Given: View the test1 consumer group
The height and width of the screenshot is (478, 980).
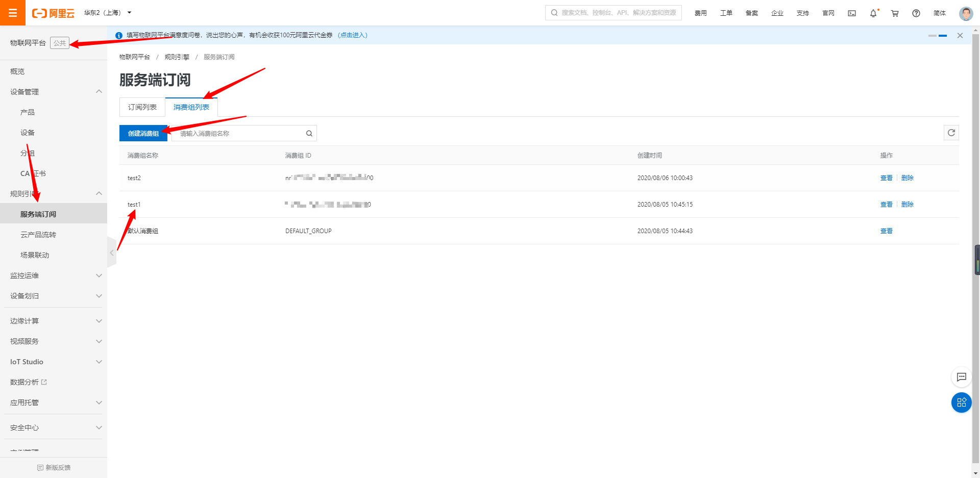Looking at the screenshot, I should tap(887, 205).
